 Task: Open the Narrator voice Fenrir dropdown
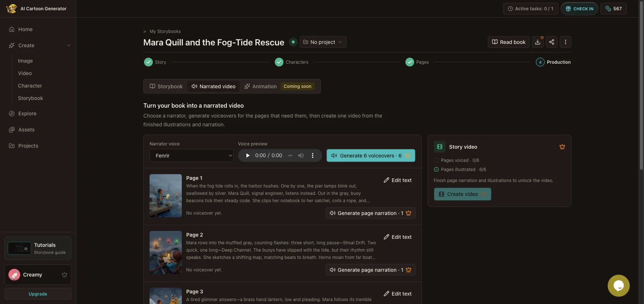tap(191, 156)
